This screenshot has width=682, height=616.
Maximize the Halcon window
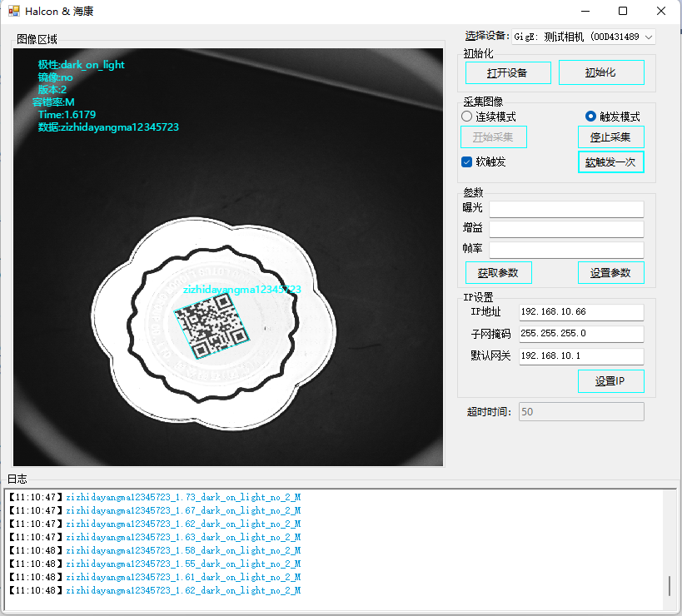tap(623, 12)
